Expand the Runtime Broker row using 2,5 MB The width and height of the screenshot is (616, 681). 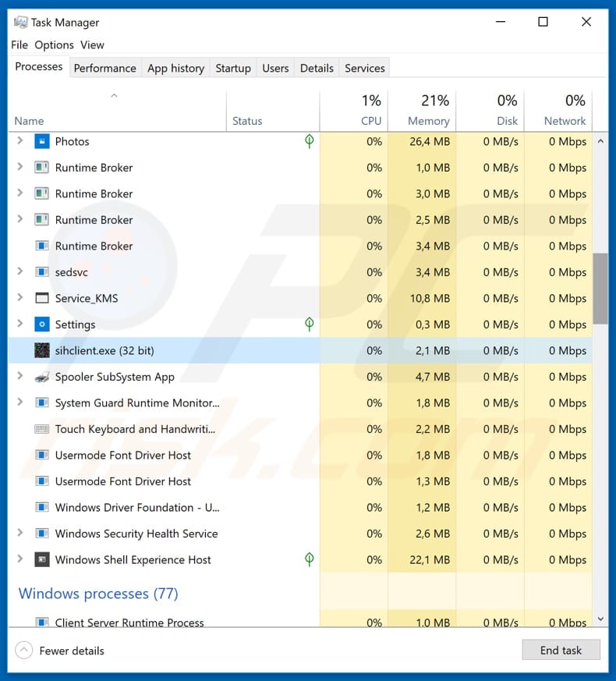19,219
